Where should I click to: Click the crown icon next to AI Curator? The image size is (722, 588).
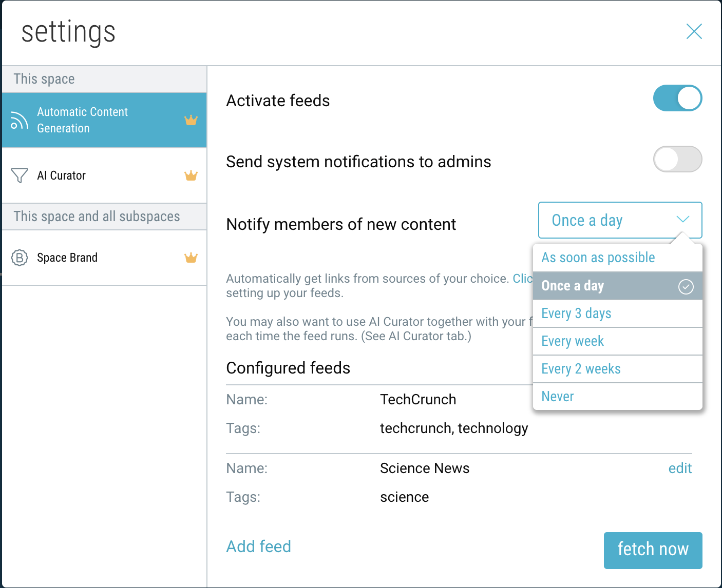(191, 175)
